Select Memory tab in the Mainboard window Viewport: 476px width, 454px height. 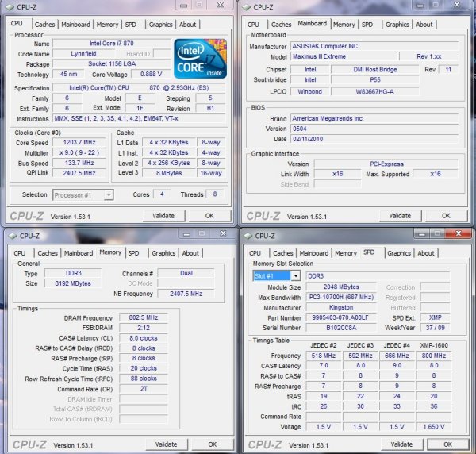coord(344,25)
